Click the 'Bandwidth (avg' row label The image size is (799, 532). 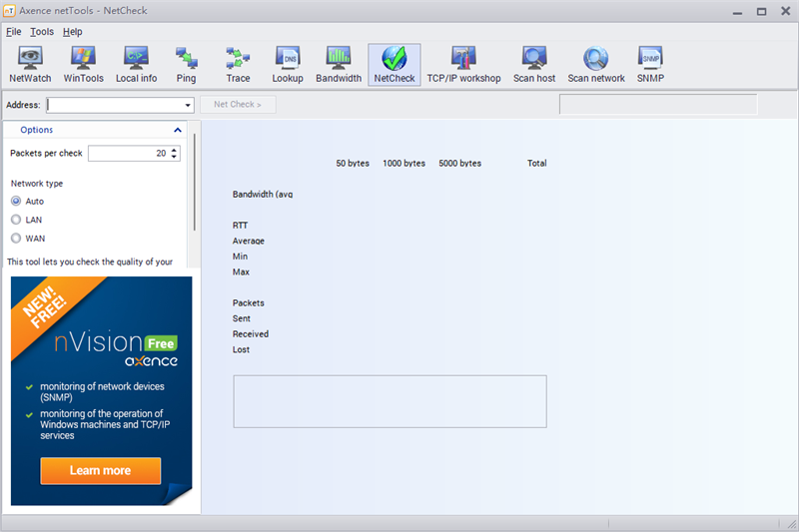[x=263, y=195]
